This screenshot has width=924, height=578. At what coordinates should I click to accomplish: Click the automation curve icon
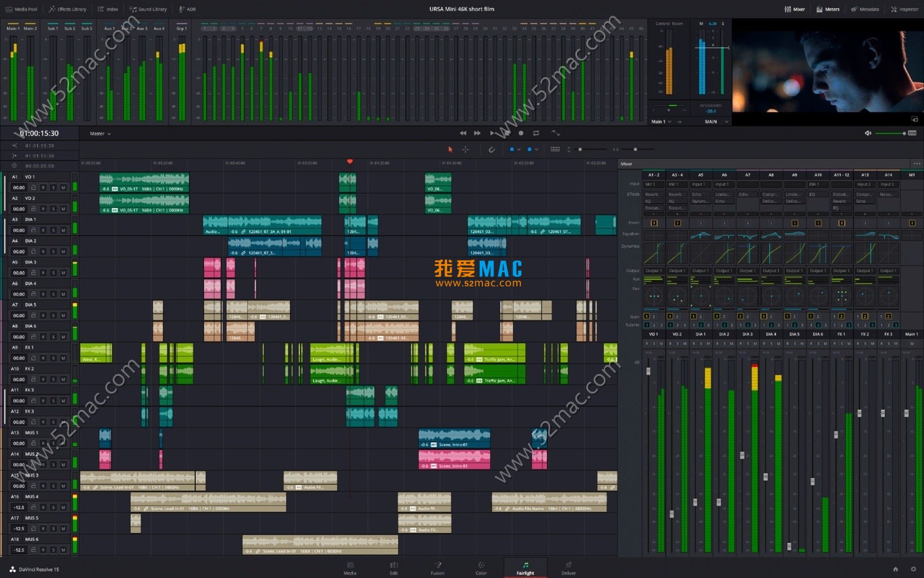[555, 133]
